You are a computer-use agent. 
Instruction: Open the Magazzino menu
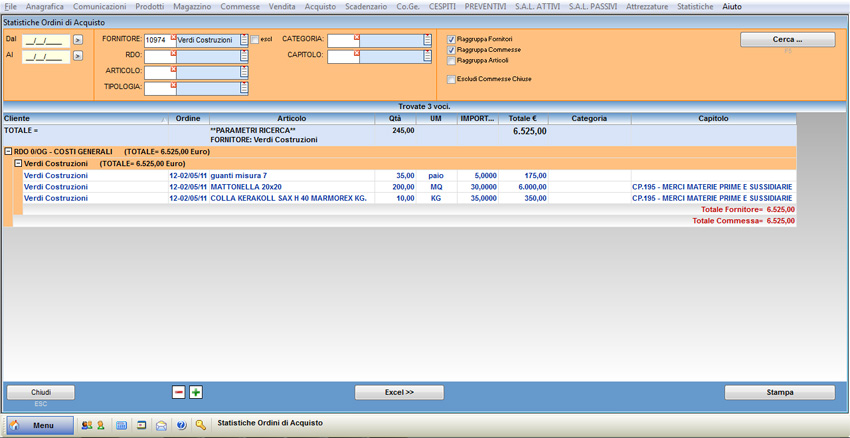(192, 7)
